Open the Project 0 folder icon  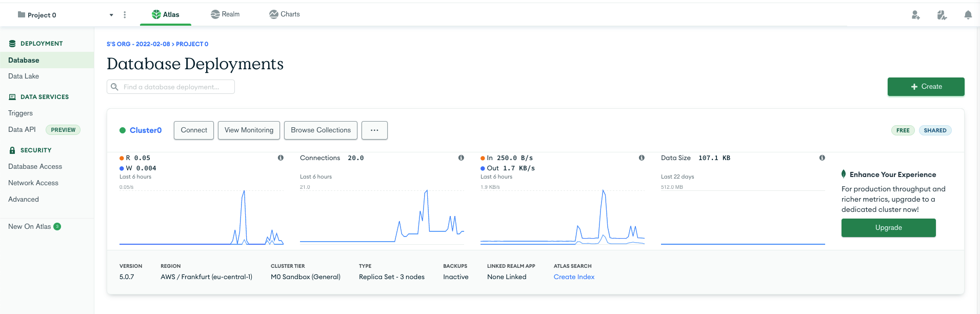click(x=21, y=14)
